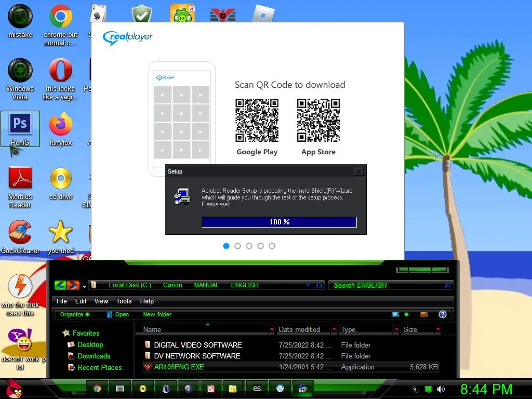Viewport: 532px width, 399px height.
Task: Open the Date modified column filter arrow
Action: tap(334, 329)
